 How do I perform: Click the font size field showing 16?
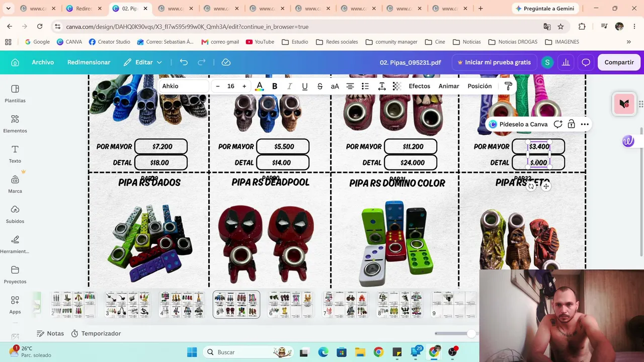click(231, 86)
